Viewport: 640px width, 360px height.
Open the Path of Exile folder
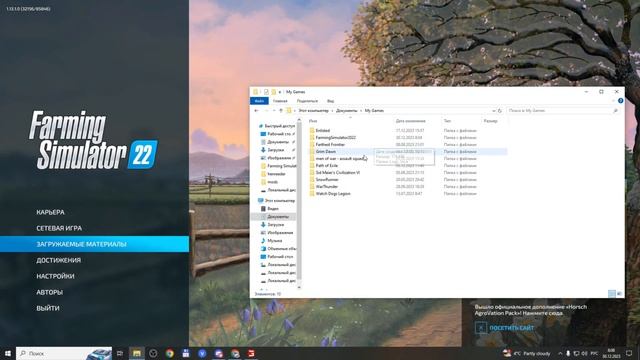(x=327, y=165)
